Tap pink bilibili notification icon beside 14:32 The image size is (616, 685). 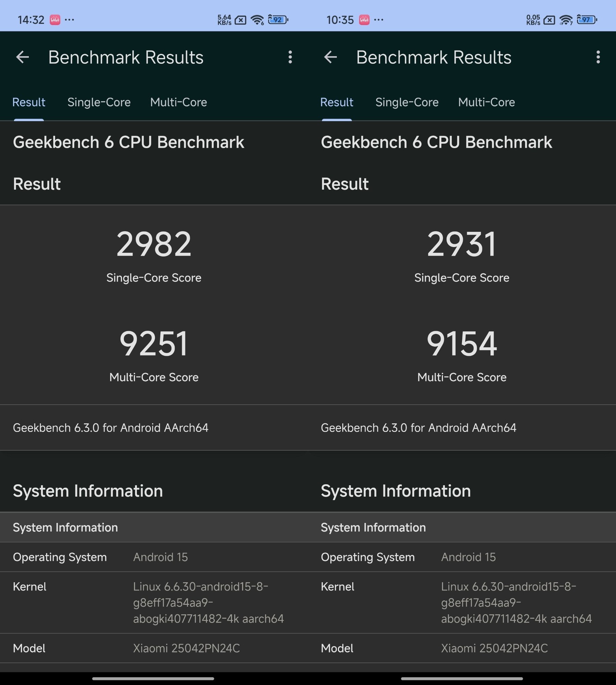55,20
